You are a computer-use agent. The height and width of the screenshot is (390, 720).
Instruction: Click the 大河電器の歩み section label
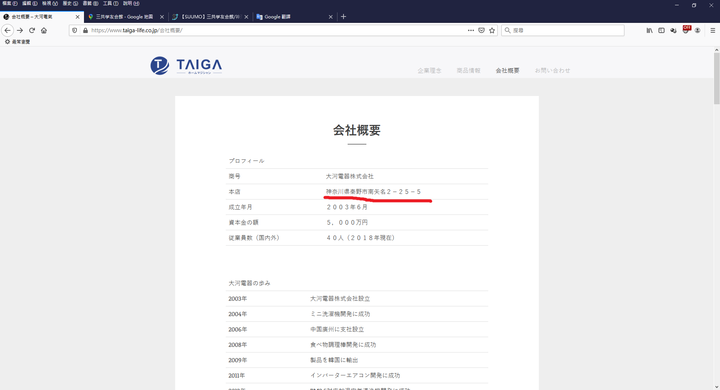pyautogui.click(x=249, y=283)
